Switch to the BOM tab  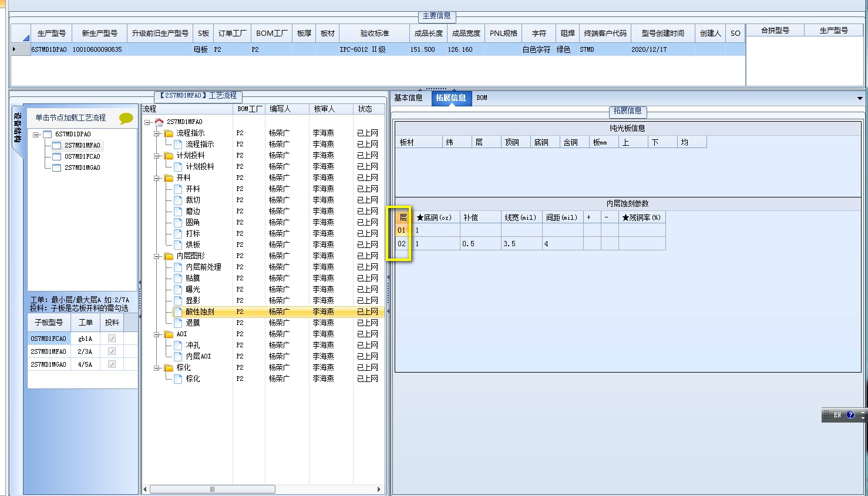click(x=482, y=98)
